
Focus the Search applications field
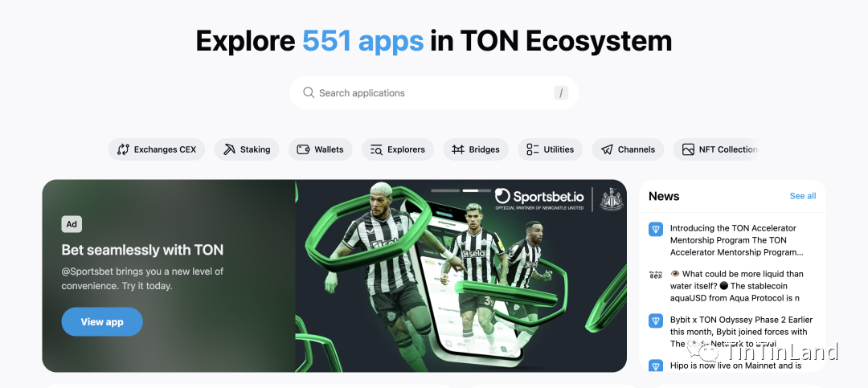(x=434, y=93)
